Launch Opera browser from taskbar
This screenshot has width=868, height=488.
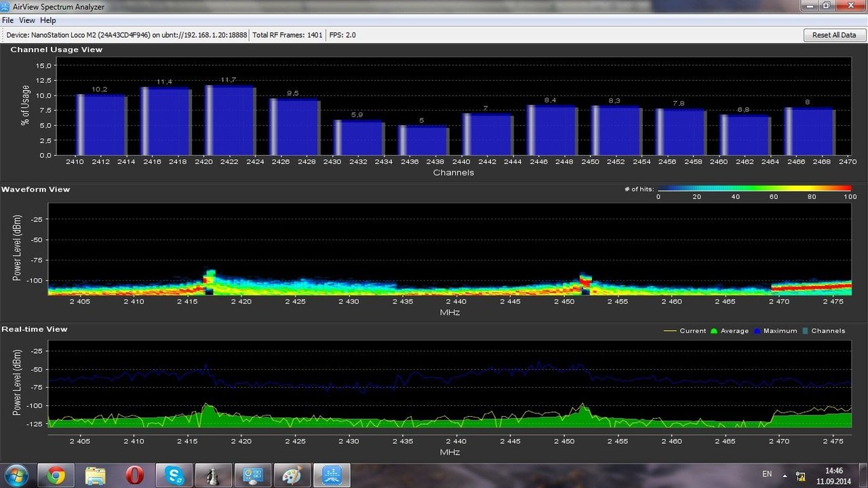(135, 476)
